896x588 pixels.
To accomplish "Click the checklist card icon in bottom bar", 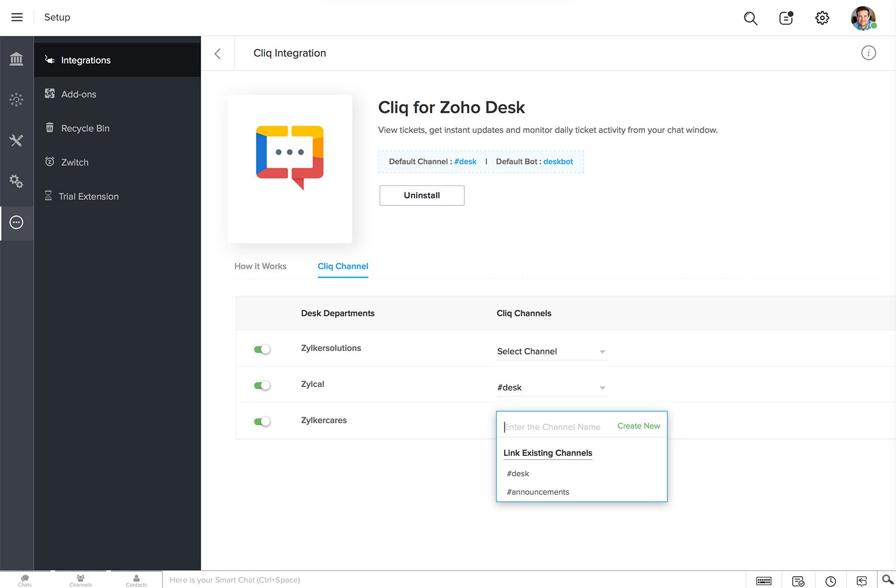I will (x=799, y=581).
